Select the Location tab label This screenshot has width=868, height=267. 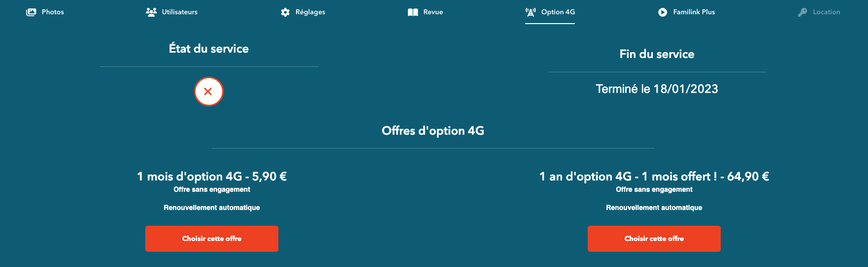click(x=827, y=12)
